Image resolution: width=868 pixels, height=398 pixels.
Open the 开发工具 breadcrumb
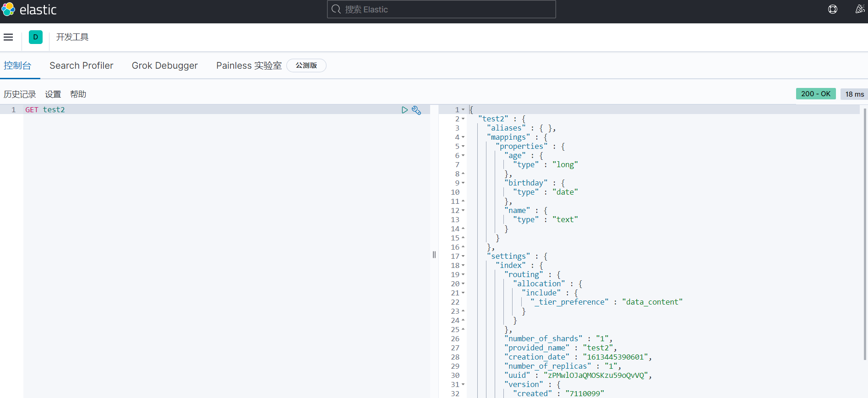[x=72, y=37]
